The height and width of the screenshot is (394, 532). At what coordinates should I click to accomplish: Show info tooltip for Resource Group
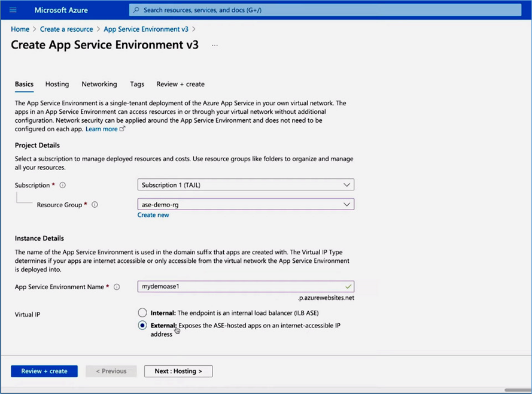[95, 205]
